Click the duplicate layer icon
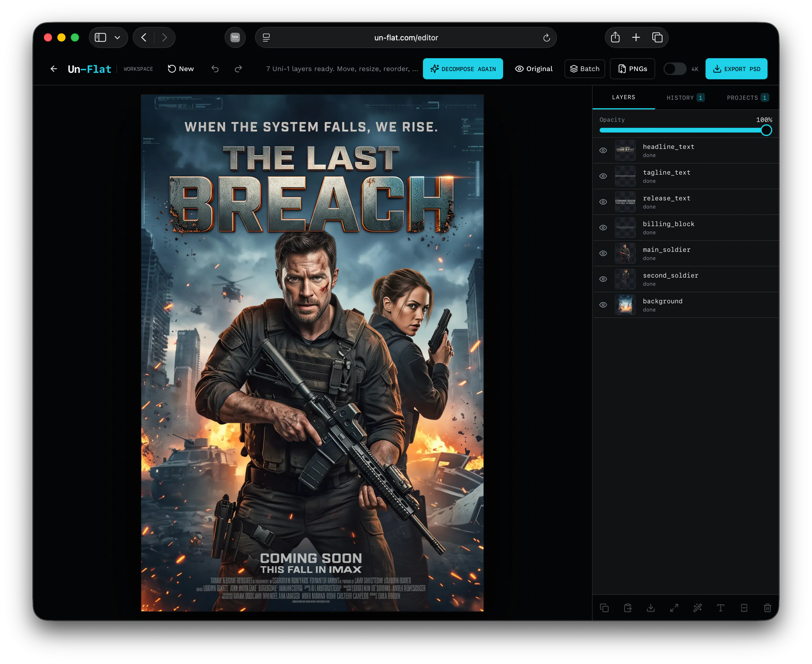Image resolution: width=812 pixels, height=664 pixels. (x=604, y=608)
